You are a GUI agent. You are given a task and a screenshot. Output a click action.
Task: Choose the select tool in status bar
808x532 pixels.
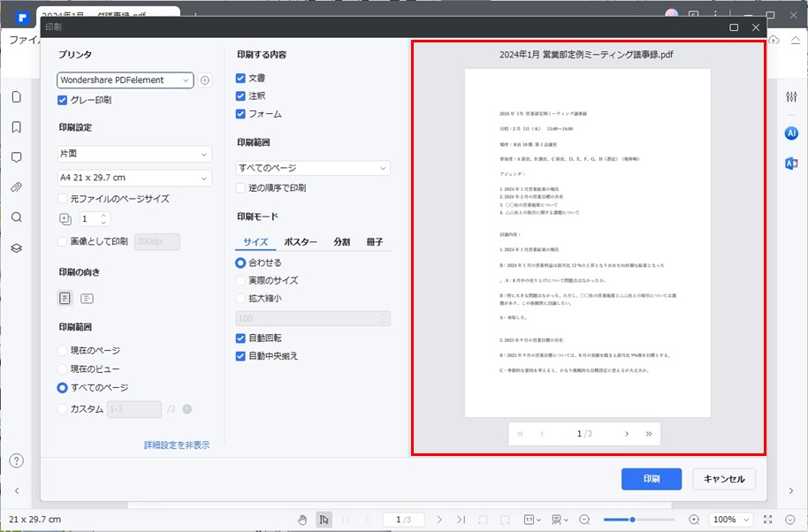324,520
